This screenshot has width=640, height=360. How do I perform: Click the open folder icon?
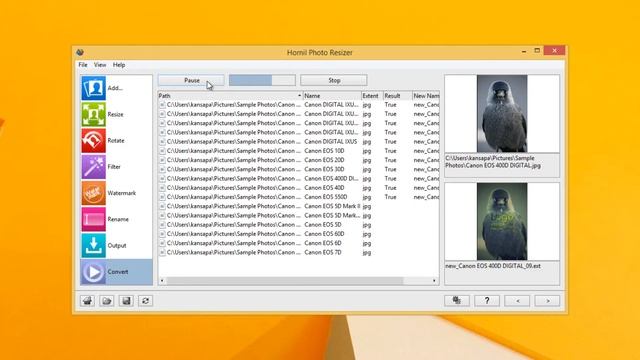point(107,301)
